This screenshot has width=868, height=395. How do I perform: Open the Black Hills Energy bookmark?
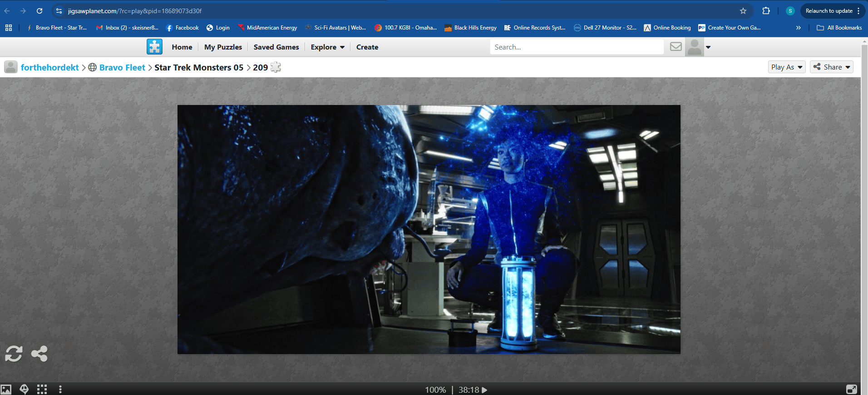pyautogui.click(x=470, y=28)
